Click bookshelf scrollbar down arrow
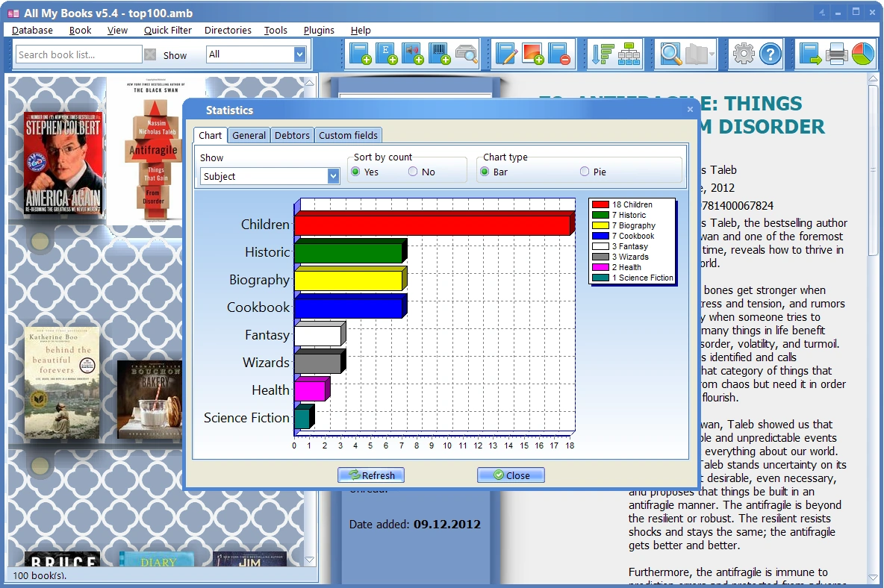Viewport: 884px width, 588px height. point(309,560)
